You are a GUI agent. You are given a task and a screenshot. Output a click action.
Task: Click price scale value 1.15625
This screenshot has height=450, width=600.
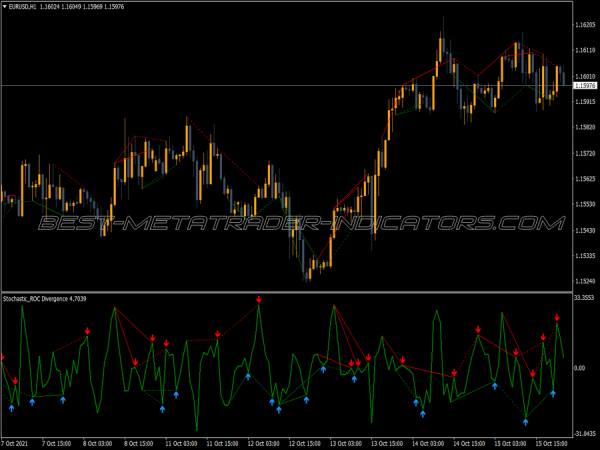pyautogui.click(x=585, y=179)
